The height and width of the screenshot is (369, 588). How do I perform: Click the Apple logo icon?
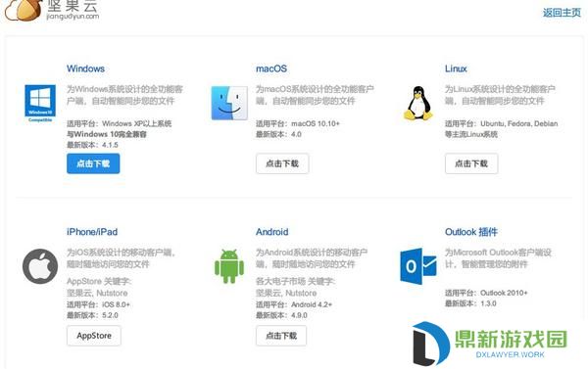point(40,266)
